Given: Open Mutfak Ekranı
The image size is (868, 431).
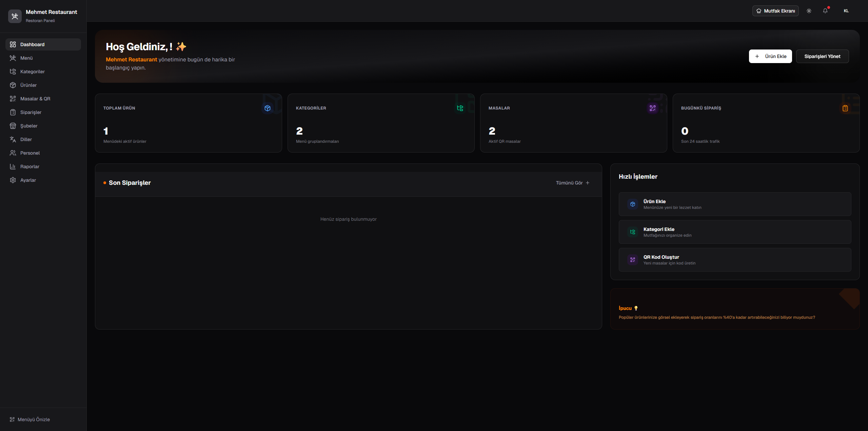Looking at the screenshot, I should [775, 11].
